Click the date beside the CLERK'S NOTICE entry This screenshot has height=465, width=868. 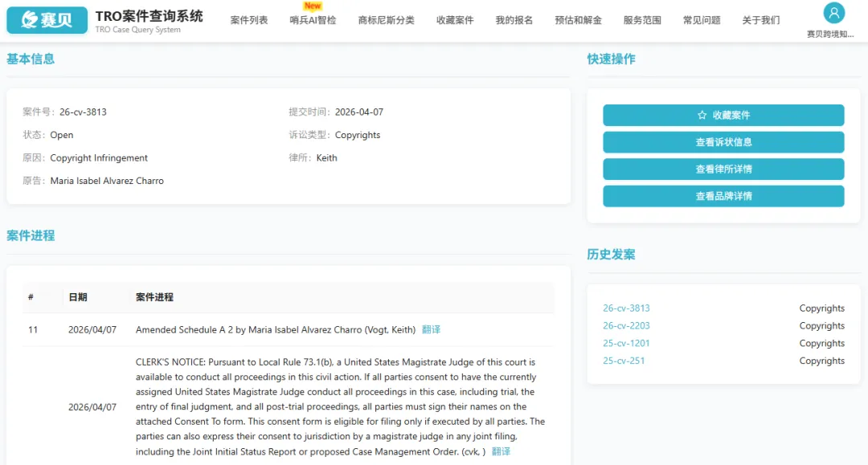point(92,407)
